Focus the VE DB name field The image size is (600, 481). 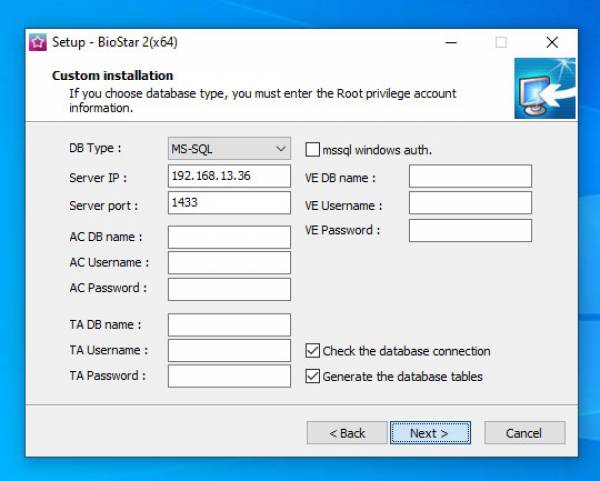coord(470,177)
